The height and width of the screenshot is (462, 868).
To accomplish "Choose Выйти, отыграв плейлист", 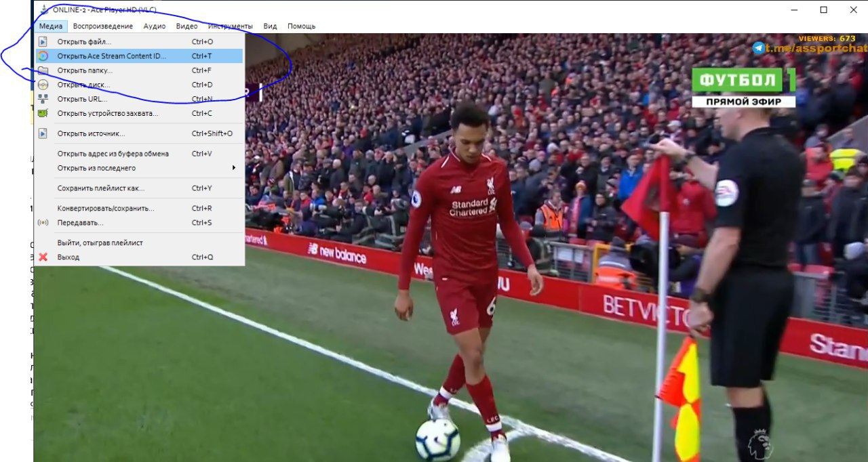I will [139, 243].
